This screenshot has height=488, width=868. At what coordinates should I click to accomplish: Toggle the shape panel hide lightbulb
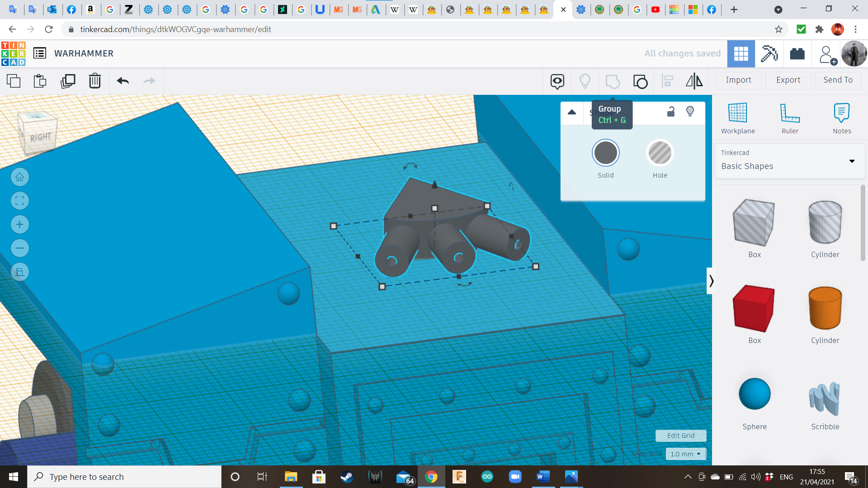[x=690, y=112]
